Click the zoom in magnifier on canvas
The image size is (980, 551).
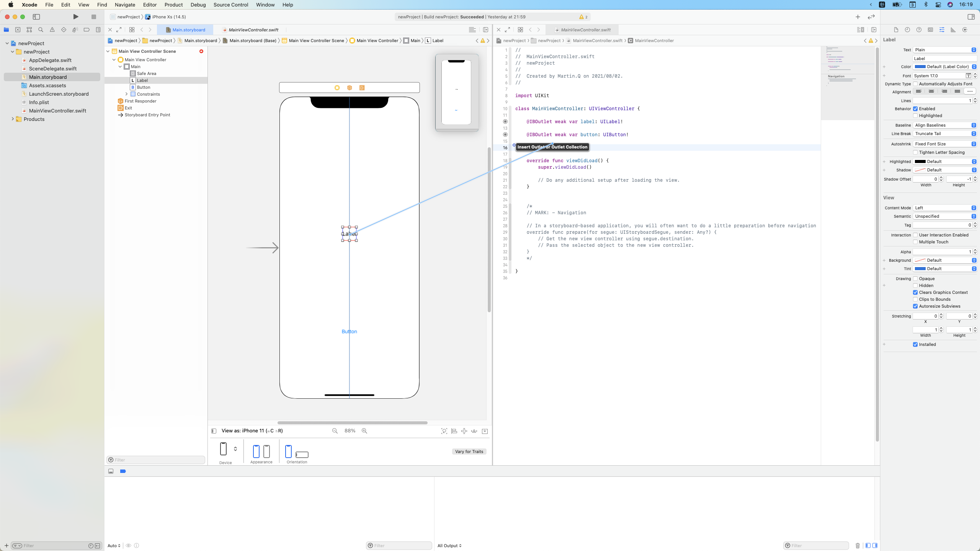click(364, 431)
